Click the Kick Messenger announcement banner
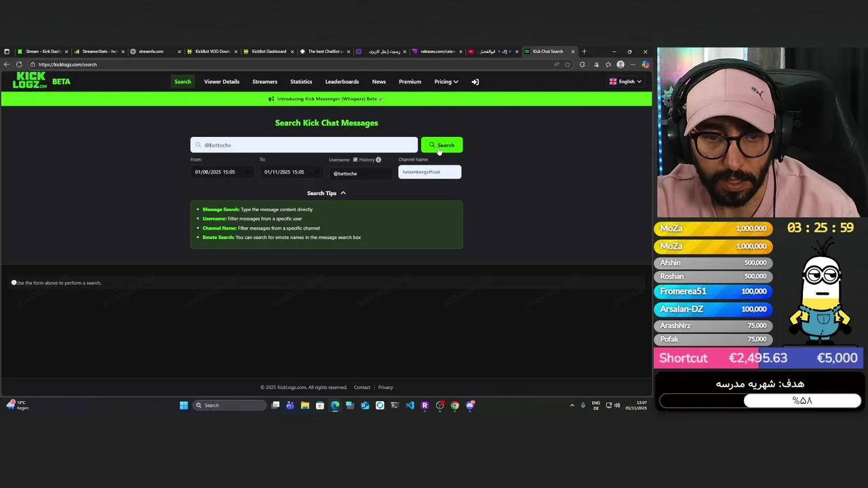 326,99
